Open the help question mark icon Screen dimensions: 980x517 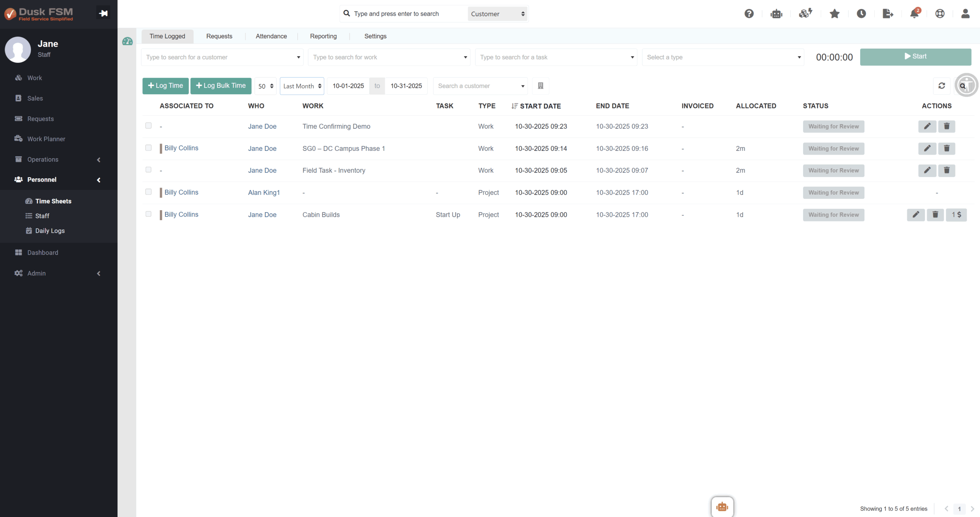click(749, 14)
